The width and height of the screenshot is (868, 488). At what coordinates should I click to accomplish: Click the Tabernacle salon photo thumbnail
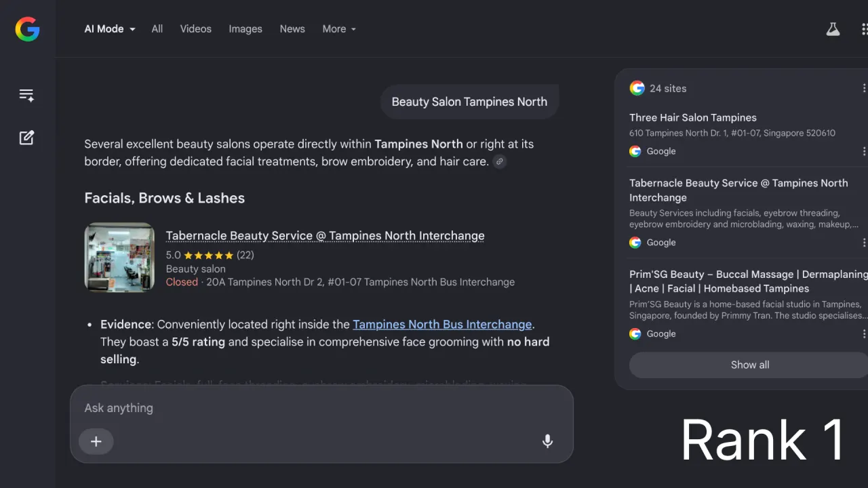119,258
